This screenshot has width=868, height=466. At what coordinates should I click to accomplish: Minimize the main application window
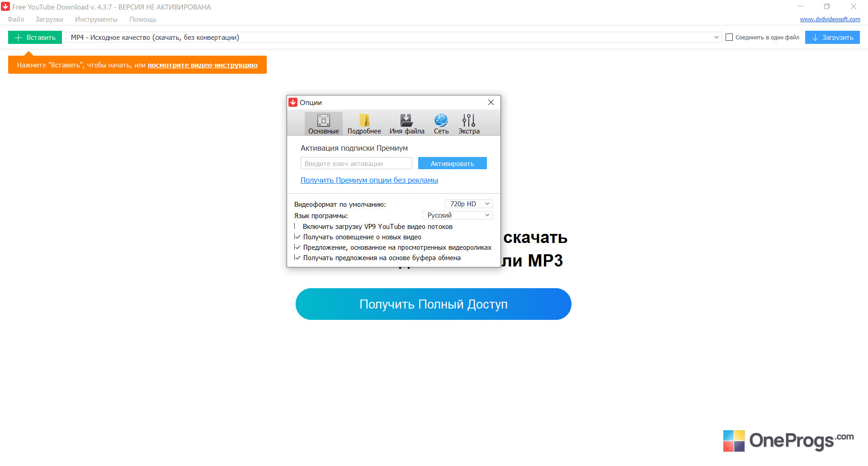(x=801, y=7)
